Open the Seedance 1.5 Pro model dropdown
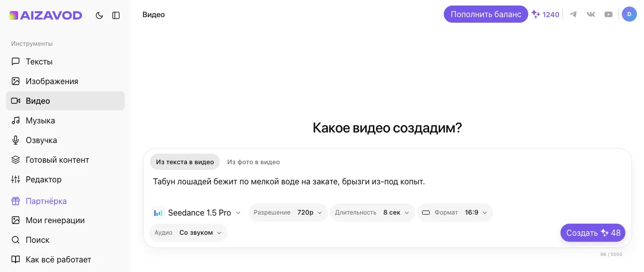644x272 pixels. pos(197,213)
